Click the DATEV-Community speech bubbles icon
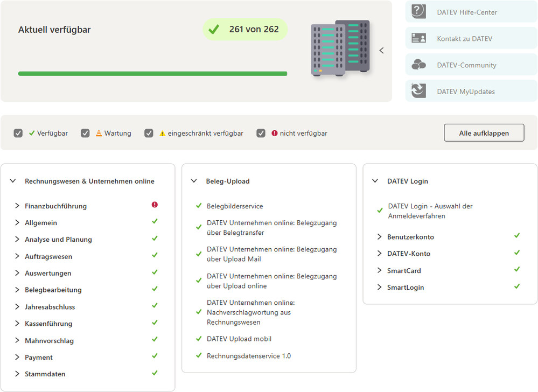The image size is (538, 392). click(418, 65)
